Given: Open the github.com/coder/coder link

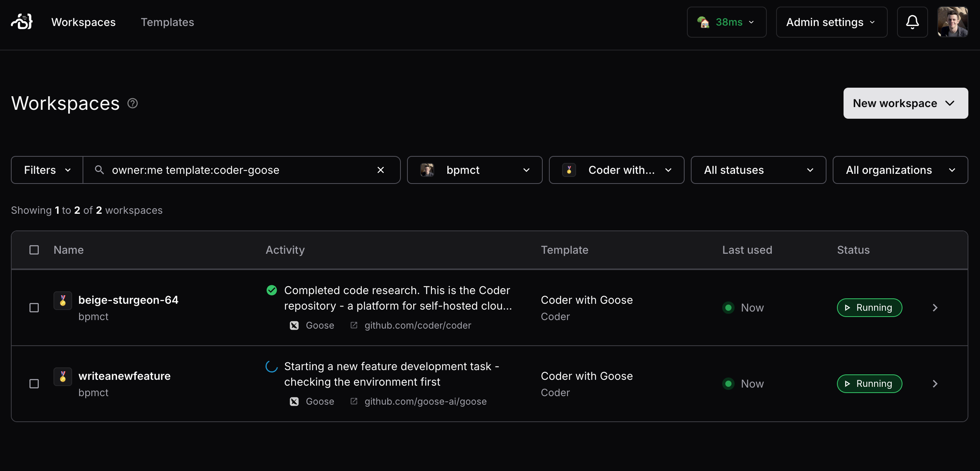Looking at the screenshot, I should tap(417, 325).
